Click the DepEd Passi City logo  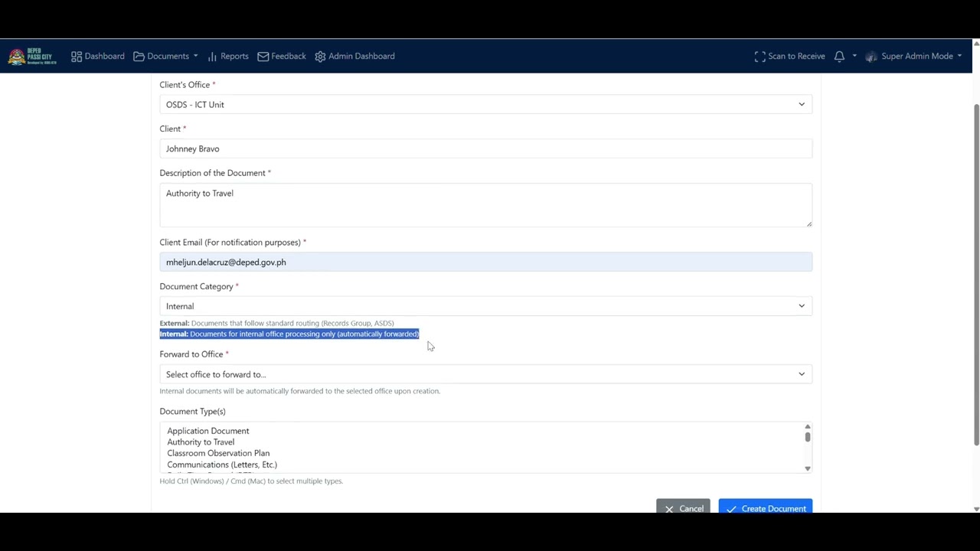(32, 56)
